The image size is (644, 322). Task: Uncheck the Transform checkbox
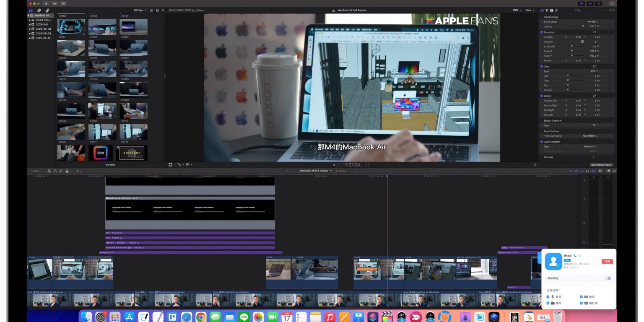point(542,32)
